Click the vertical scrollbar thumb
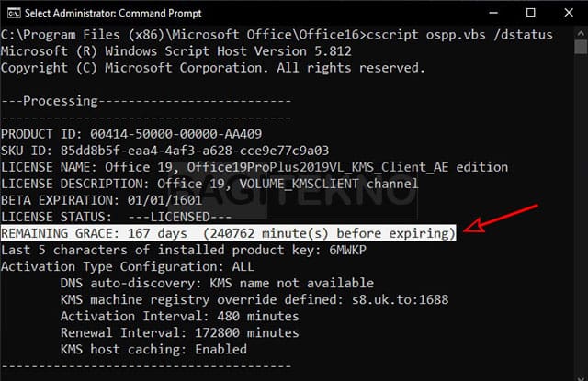 (581, 47)
